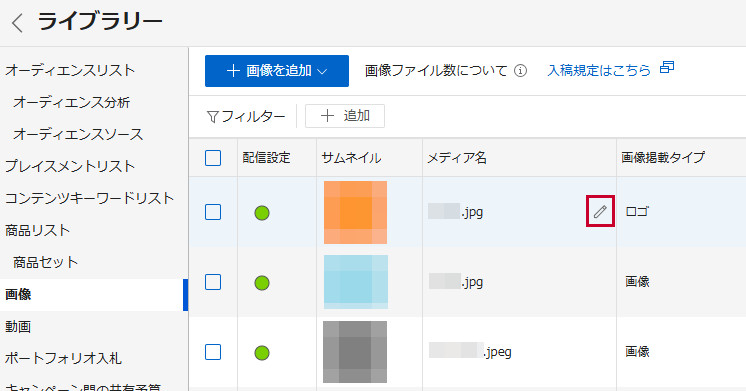The height and width of the screenshot is (391, 746).
Task: Click the 入稿規定はこちら link
Action: (599, 70)
